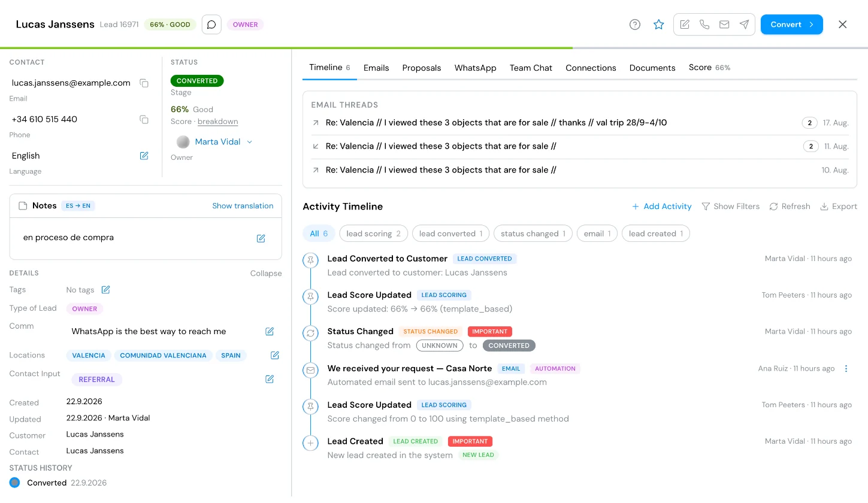Add a new activity
The image size is (868, 503).
[661, 207]
